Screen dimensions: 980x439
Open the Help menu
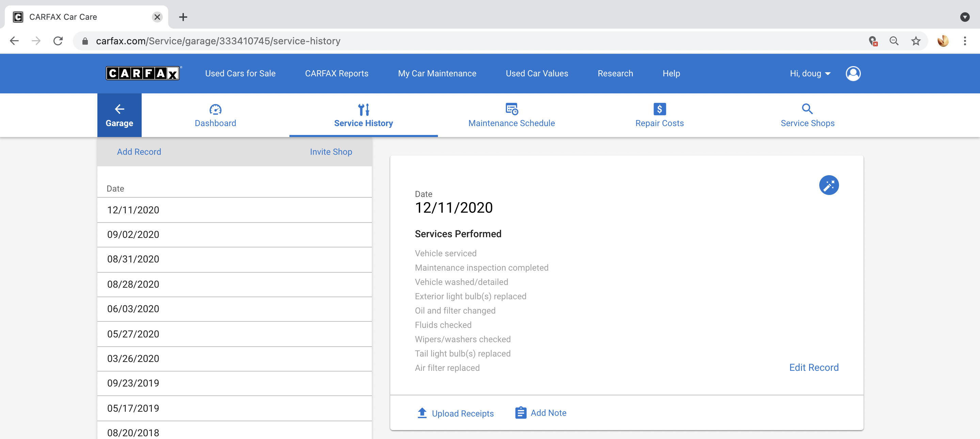pos(671,74)
